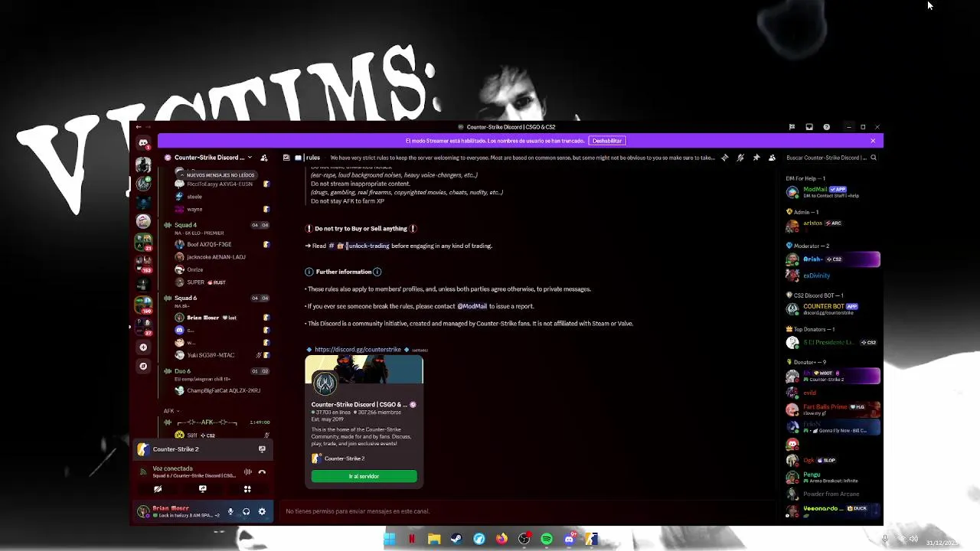
Task: Open Discord direct messages home icon
Action: pos(143,143)
